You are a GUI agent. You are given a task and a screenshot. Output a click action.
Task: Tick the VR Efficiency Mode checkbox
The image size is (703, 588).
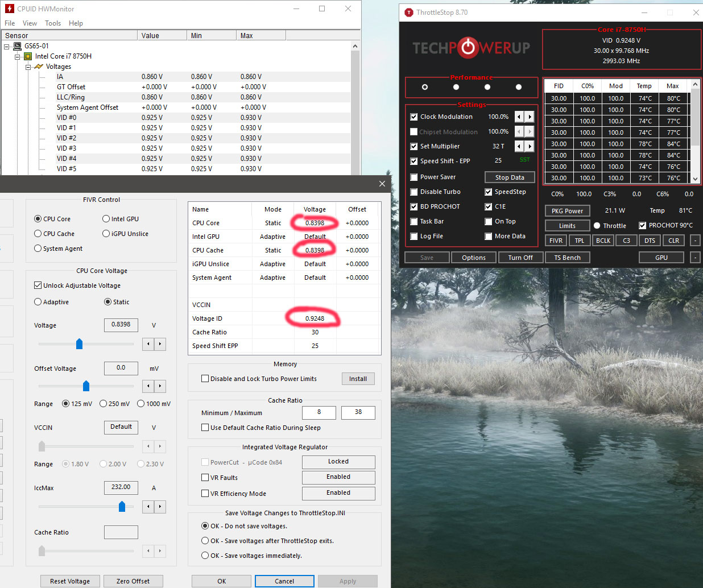[205, 494]
